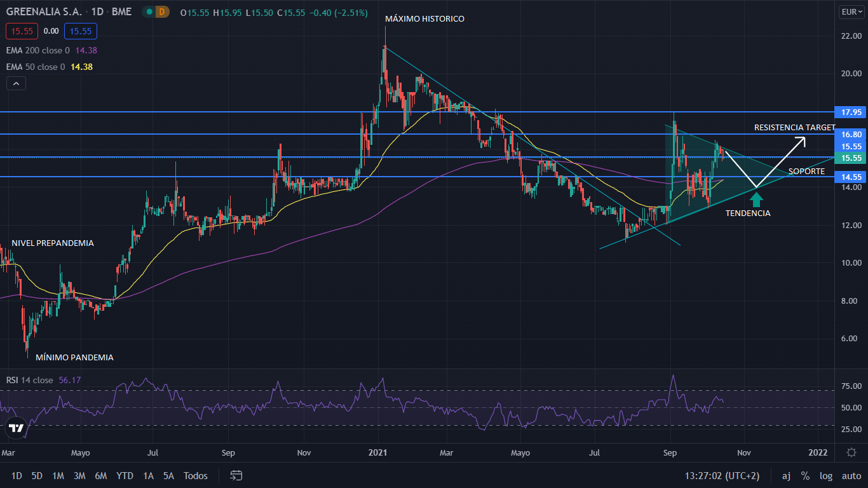The width and height of the screenshot is (868, 488).
Task: Click the green market status dot
Action: (148, 12)
